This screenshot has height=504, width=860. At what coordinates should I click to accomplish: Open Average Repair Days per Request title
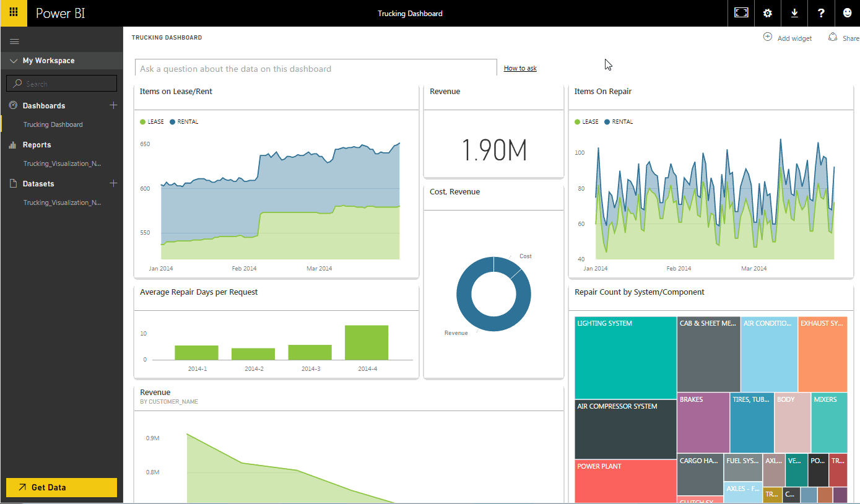[x=199, y=292]
